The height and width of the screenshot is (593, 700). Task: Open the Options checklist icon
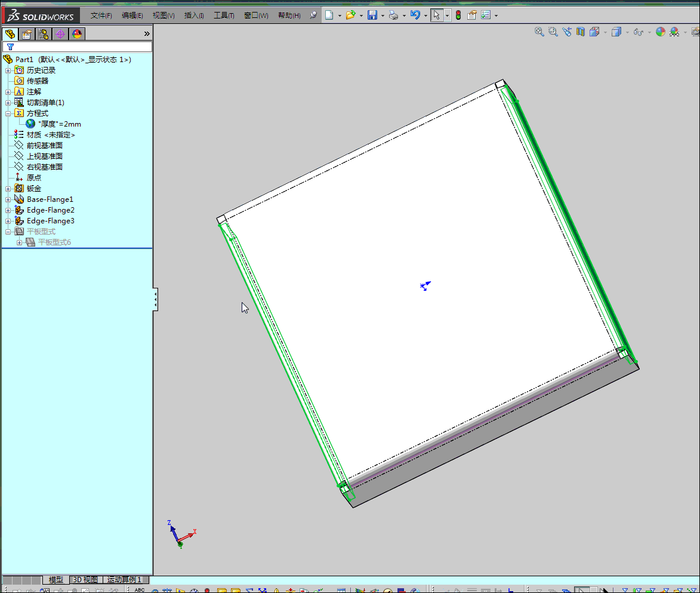click(486, 15)
